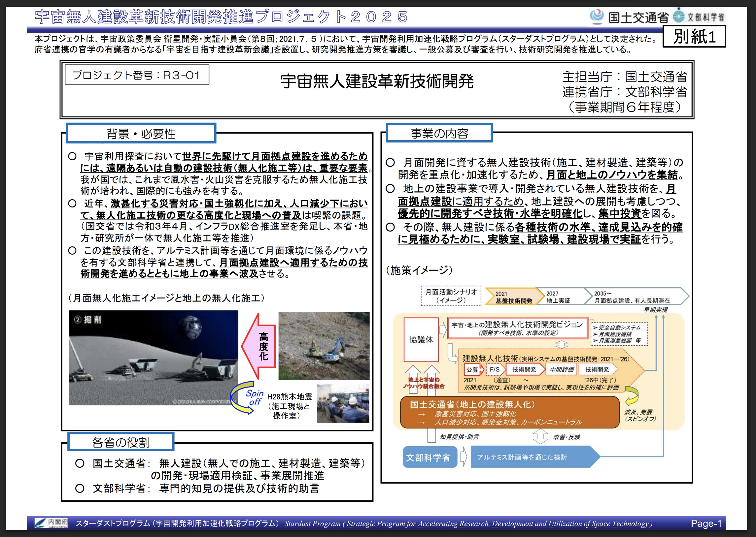Click the Spin off curved arrow graphic
The height and width of the screenshot is (537, 756).
point(247,397)
